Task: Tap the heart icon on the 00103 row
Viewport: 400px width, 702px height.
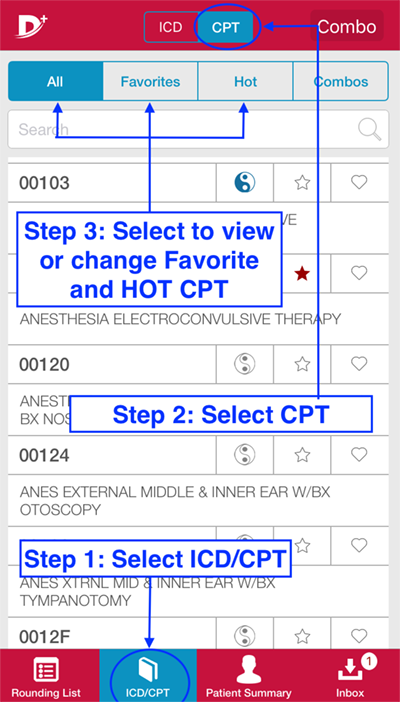Action: click(359, 182)
